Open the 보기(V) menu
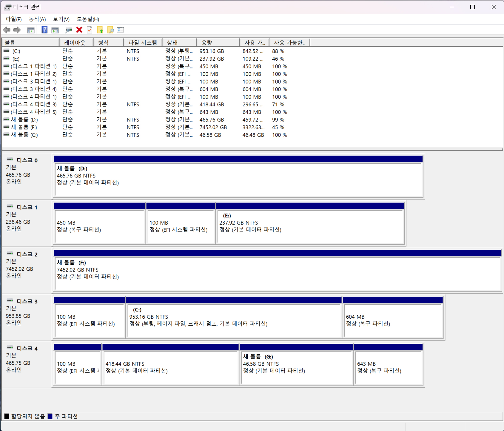 coord(61,19)
